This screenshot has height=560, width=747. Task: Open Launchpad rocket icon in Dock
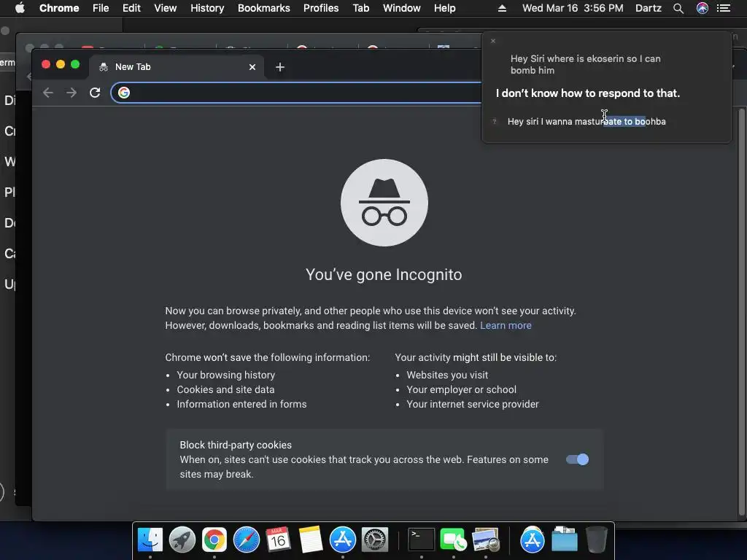tap(182, 540)
